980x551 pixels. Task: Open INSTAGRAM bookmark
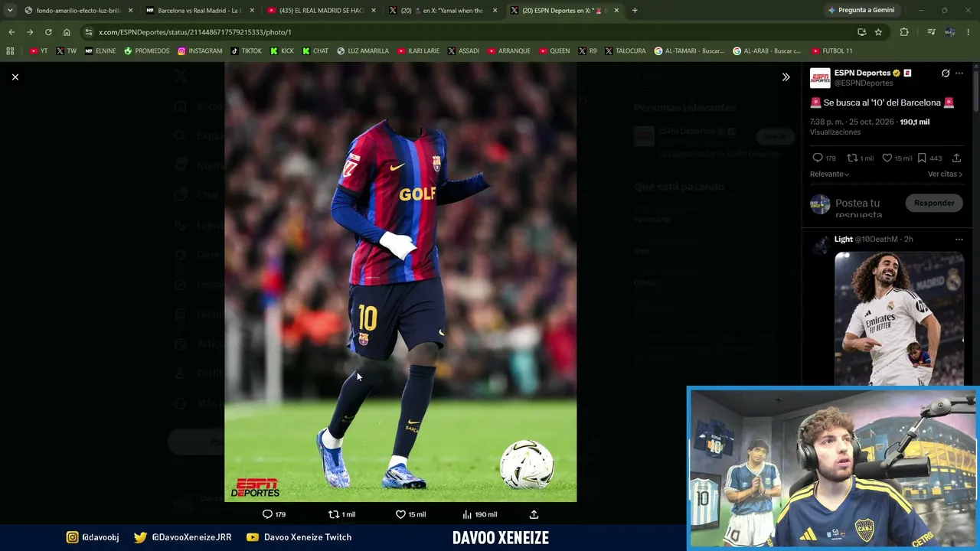(x=200, y=51)
